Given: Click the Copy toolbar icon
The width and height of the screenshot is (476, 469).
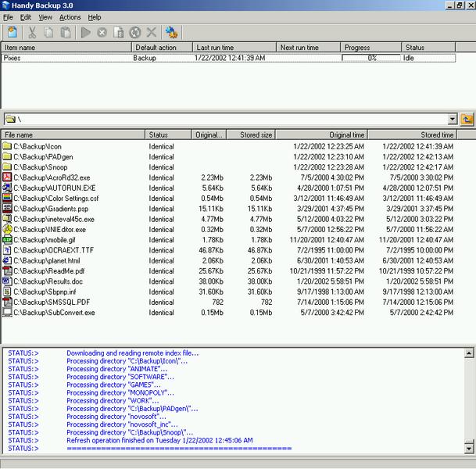Looking at the screenshot, I should pos(48,32).
